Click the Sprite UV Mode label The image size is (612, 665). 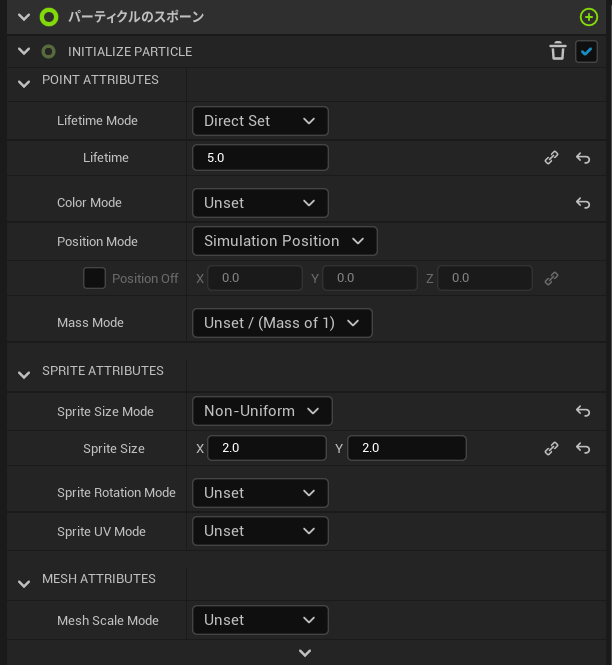pos(101,531)
